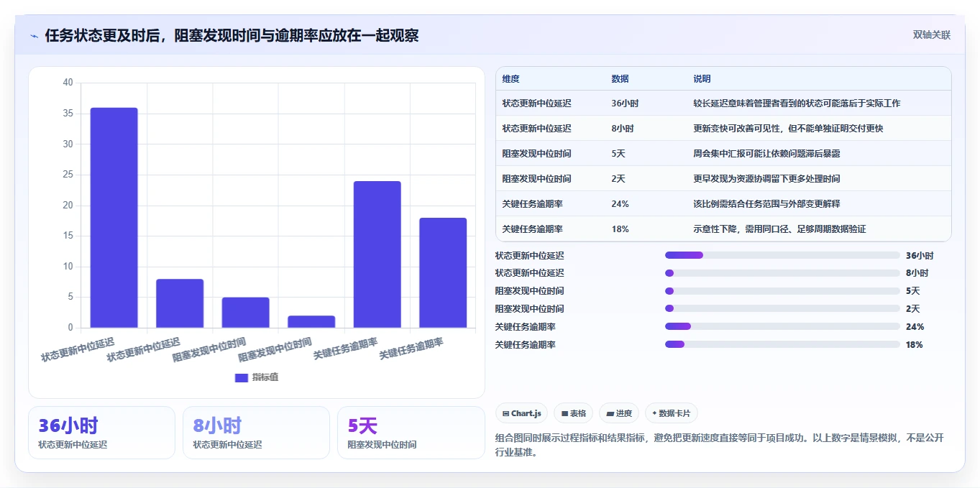Image resolution: width=980 pixels, height=488 pixels.
Task: Click the chart bar at value 24
Action: tap(377, 254)
